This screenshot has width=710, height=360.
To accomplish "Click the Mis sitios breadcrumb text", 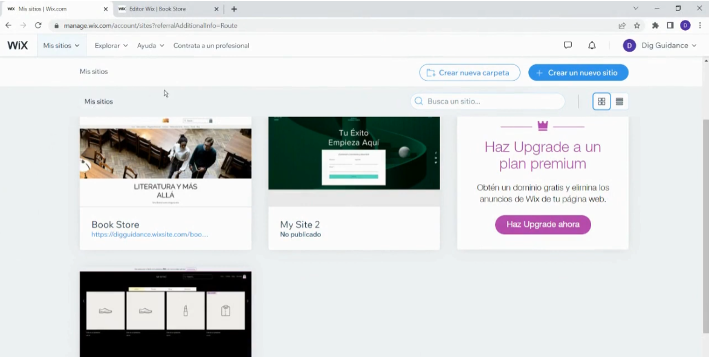I will coord(94,71).
